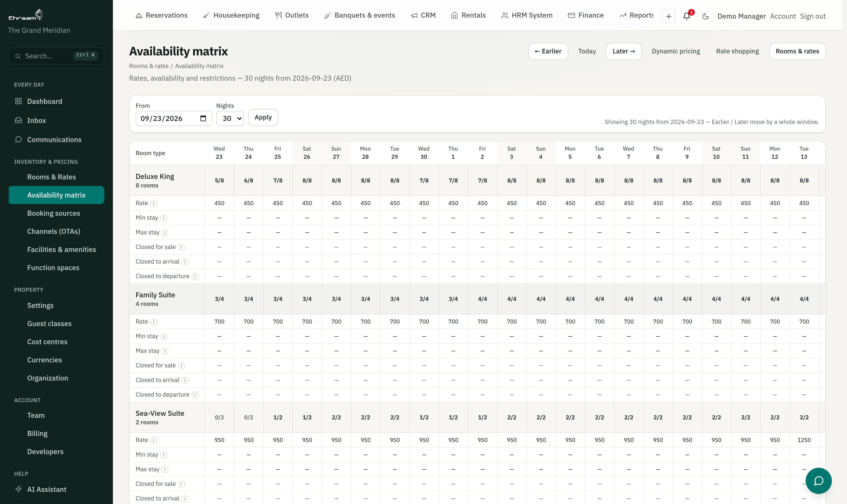Click the Dashboard grid icon
The width and height of the screenshot is (847, 504).
click(x=18, y=101)
